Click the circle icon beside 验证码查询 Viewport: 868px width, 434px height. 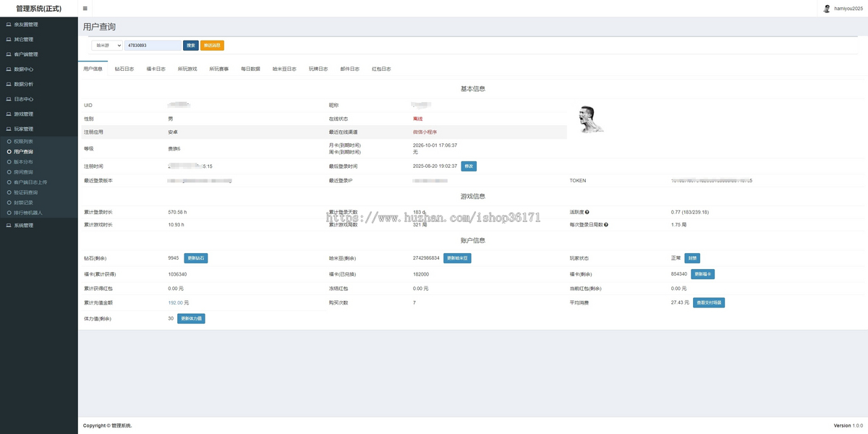[x=9, y=192]
